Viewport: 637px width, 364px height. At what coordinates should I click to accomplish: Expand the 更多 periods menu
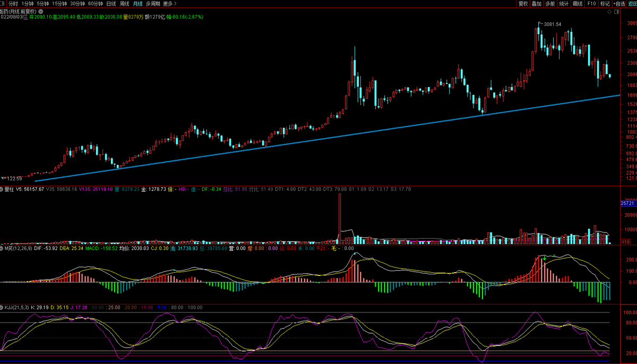point(170,4)
